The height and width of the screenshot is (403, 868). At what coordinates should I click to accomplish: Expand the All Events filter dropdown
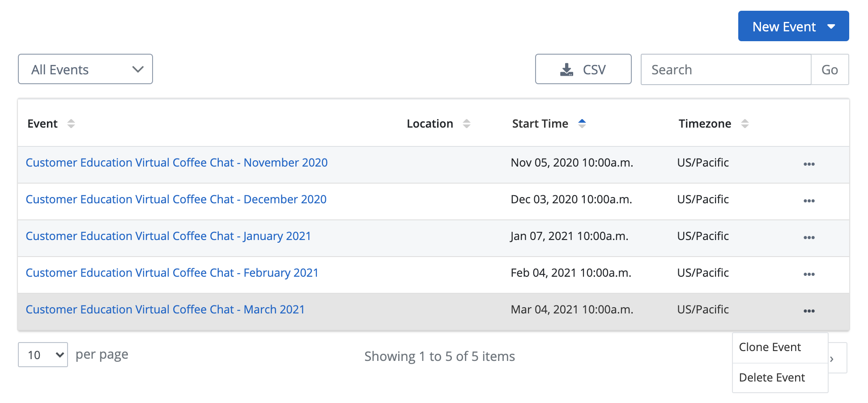pos(85,69)
